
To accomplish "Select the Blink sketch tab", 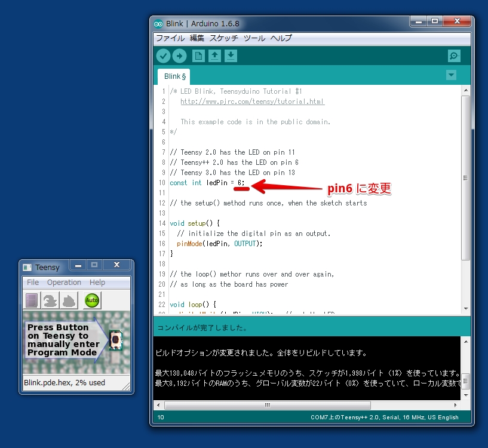I will pyautogui.click(x=174, y=76).
